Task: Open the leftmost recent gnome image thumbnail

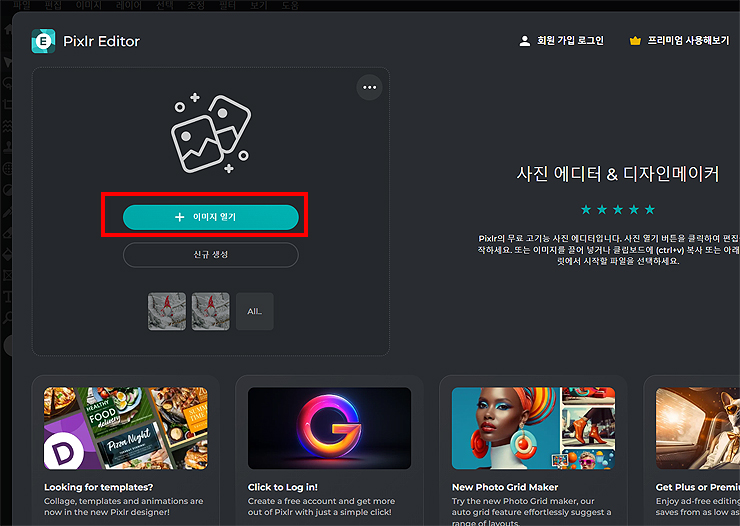Action: [167, 311]
